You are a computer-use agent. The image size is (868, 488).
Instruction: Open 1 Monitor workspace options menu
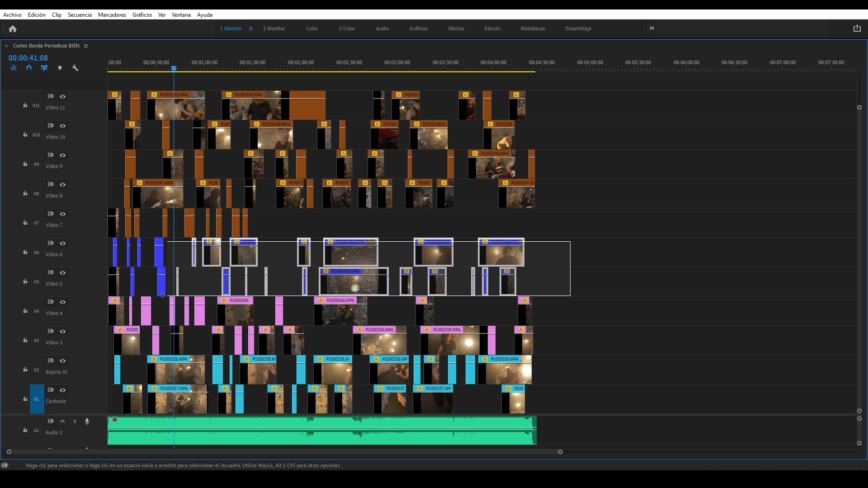251,28
